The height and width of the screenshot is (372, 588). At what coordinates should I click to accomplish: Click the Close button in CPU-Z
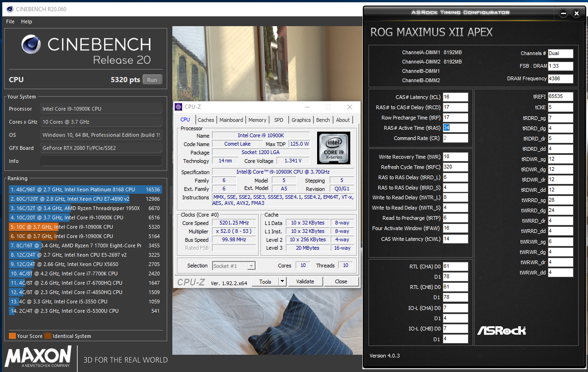341,281
